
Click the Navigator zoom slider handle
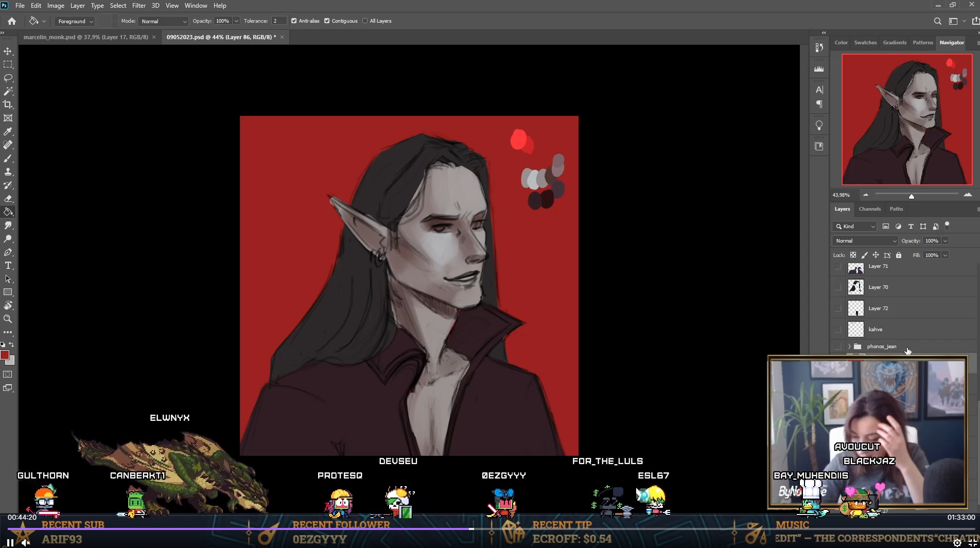coord(912,196)
